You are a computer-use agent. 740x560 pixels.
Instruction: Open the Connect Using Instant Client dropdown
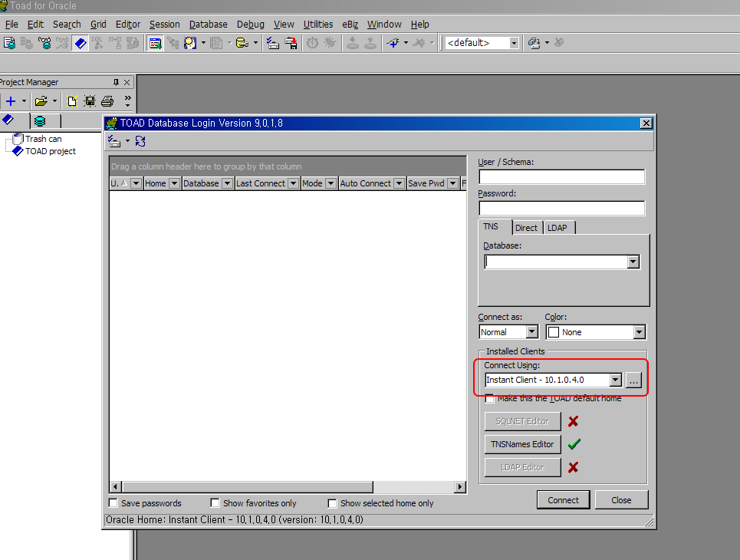point(615,380)
